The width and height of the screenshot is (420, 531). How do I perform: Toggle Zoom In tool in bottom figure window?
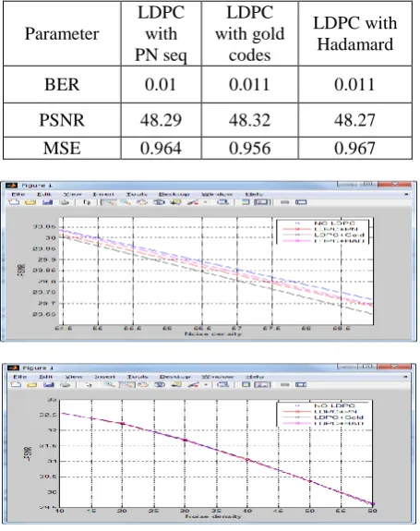(x=110, y=385)
